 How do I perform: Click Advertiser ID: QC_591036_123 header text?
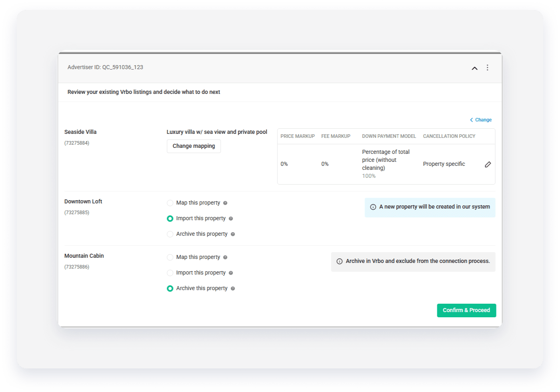[105, 67]
